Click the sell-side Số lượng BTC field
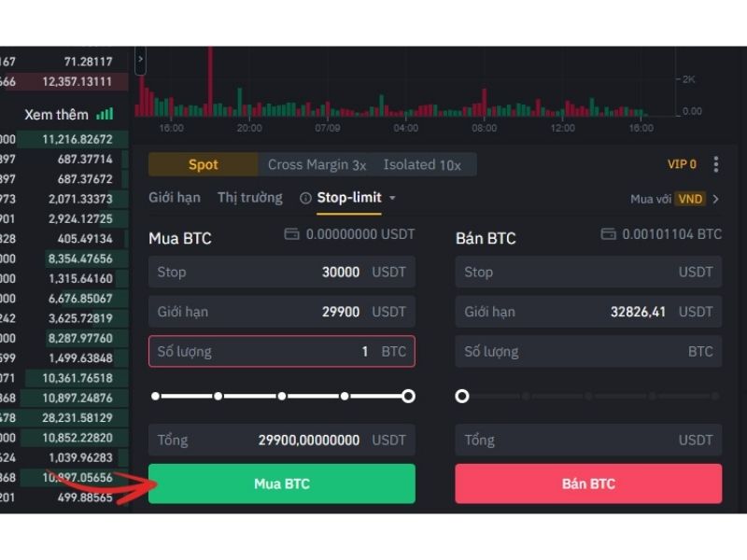 point(588,352)
